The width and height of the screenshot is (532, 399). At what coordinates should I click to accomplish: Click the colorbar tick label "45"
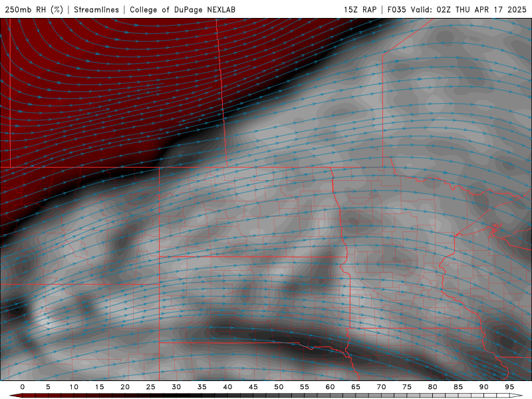(x=253, y=387)
